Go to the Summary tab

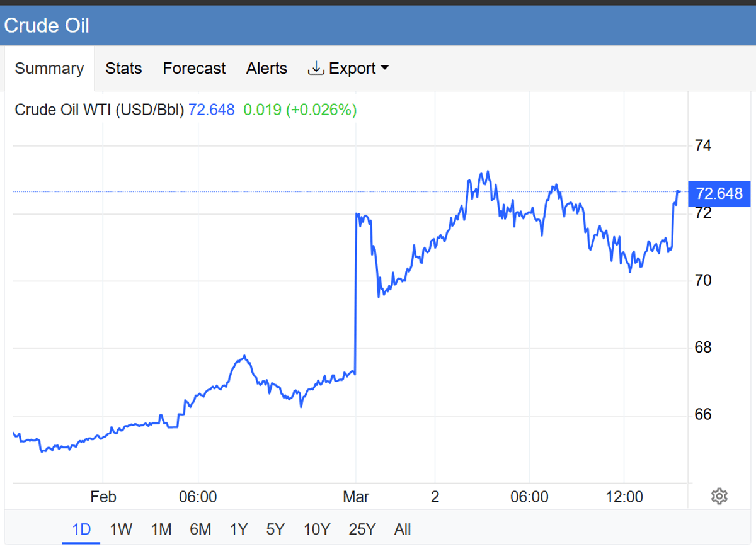tap(49, 69)
